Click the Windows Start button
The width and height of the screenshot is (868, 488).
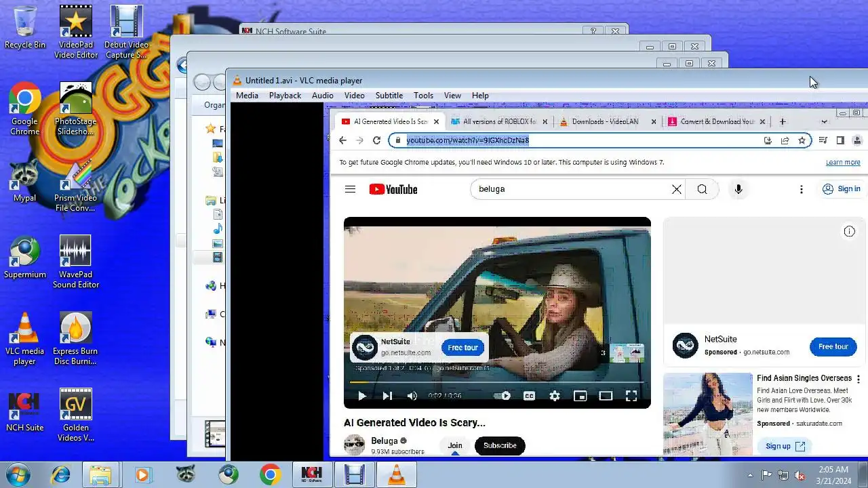point(17,474)
